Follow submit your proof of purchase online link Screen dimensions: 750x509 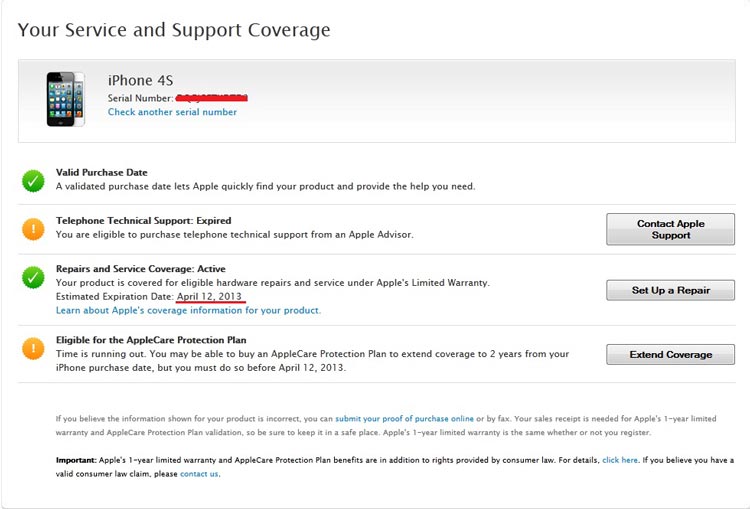click(x=404, y=419)
